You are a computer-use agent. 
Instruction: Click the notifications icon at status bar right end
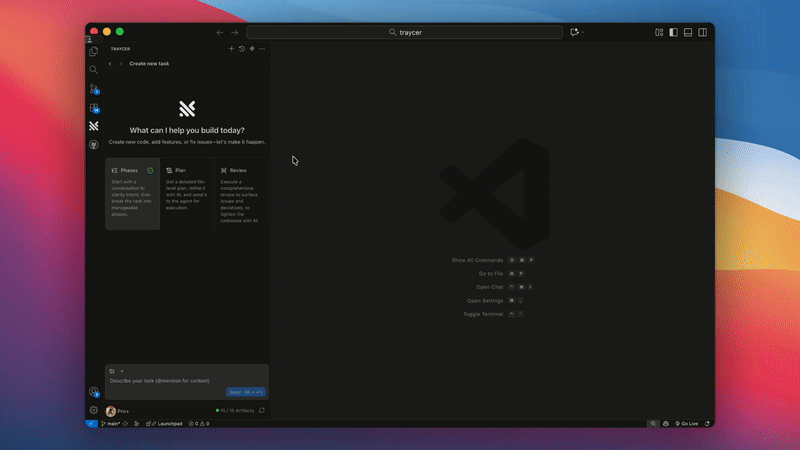pos(707,423)
